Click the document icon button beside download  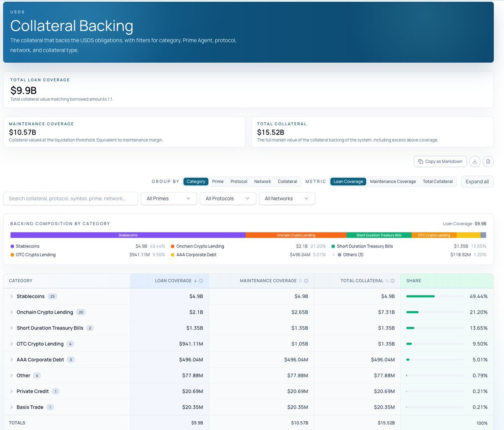point(488,161)
